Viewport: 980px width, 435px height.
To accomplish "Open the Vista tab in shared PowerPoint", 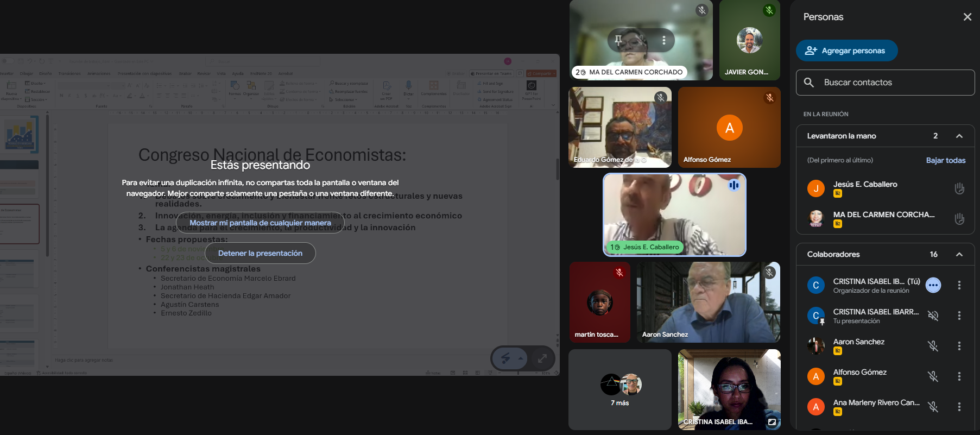I will click(x=222, y=73).
